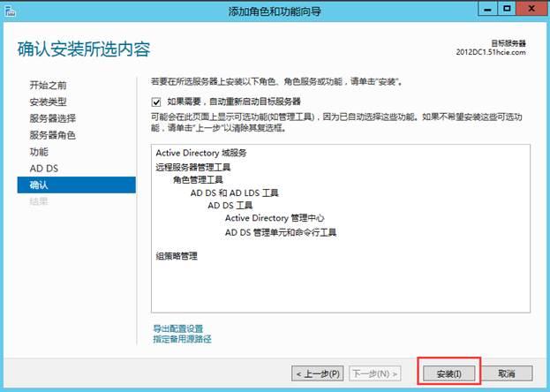550x392 pixels.
Task: Open the AD DS step
Action: (x=44, y=169)
